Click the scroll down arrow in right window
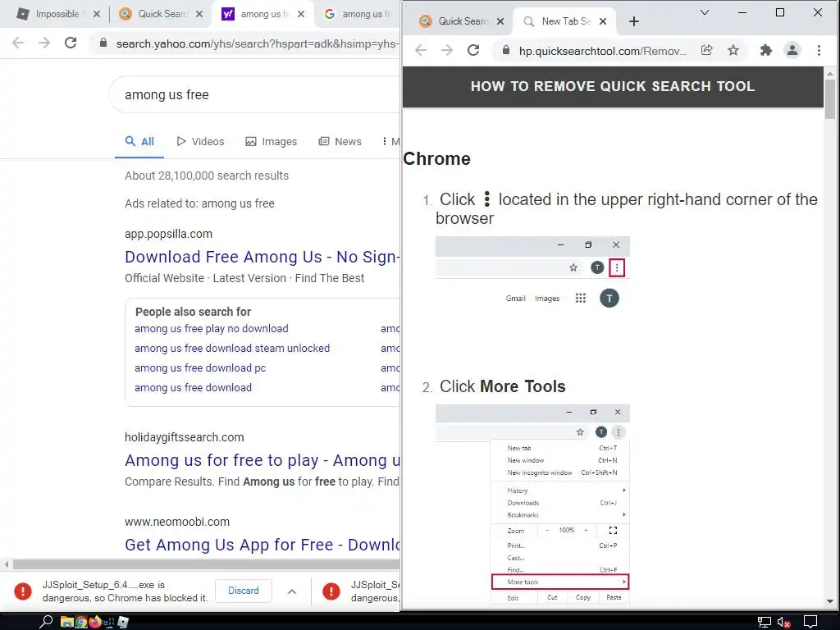 tap(830, 601)
